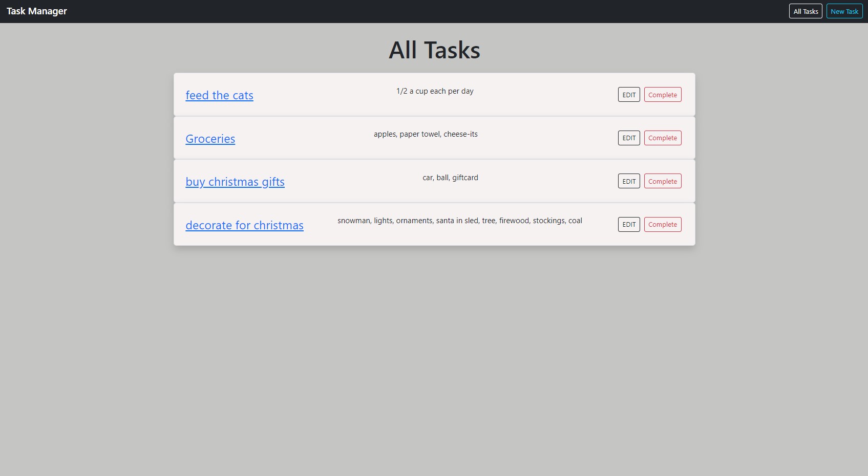
Task: Open the 'Groceries' task link
Action: point(210,139)
